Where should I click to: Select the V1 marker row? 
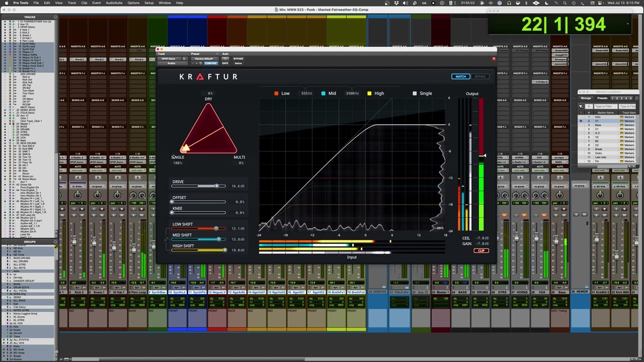click(x=608, y=121)
